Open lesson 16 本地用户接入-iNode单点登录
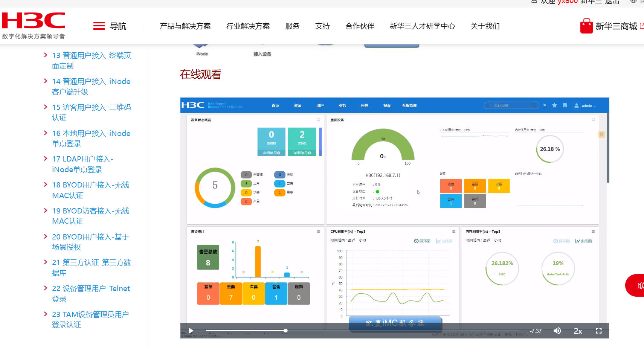The width and height of the screenshot is (644, 349). click(x=91, y=138)
